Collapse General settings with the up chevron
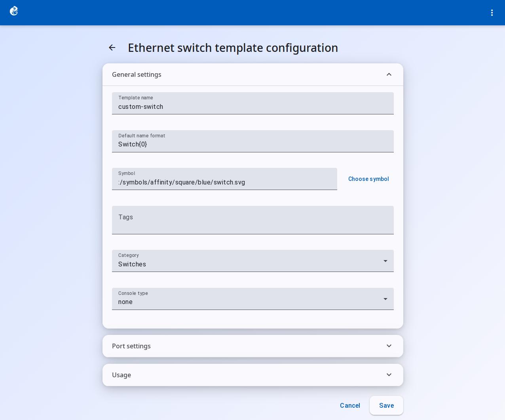The height and width of the screenshot is (420, 505). 389,74
